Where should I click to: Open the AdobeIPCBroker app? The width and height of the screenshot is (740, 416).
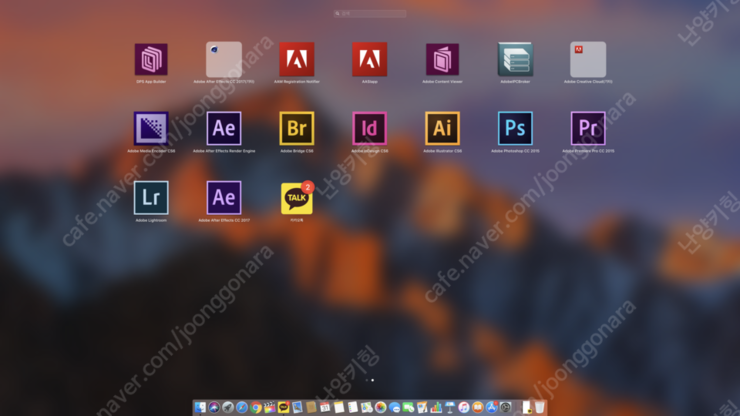click(515, 60)
